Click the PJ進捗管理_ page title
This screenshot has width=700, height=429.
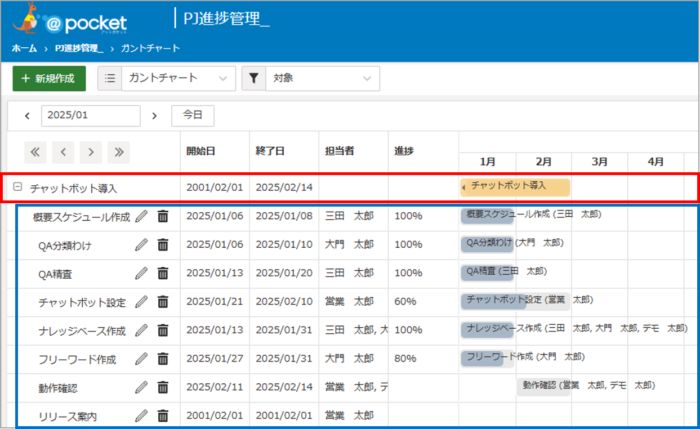coord(226,19)
